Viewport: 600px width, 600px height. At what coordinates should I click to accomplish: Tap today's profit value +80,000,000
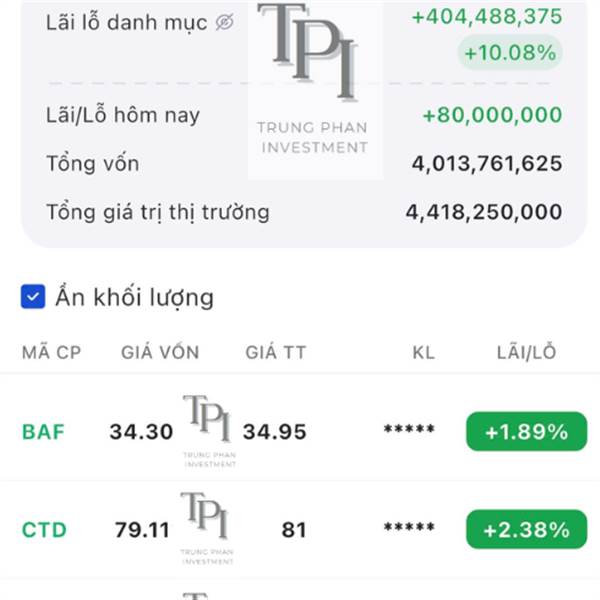(492, 115)
